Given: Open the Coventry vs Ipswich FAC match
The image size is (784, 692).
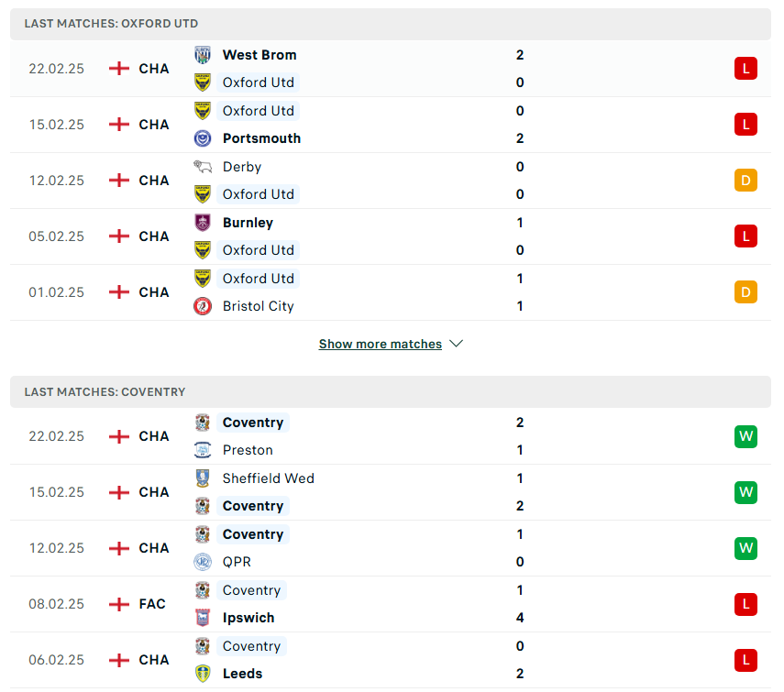Looking at the screenshot, I should [391, 604].
